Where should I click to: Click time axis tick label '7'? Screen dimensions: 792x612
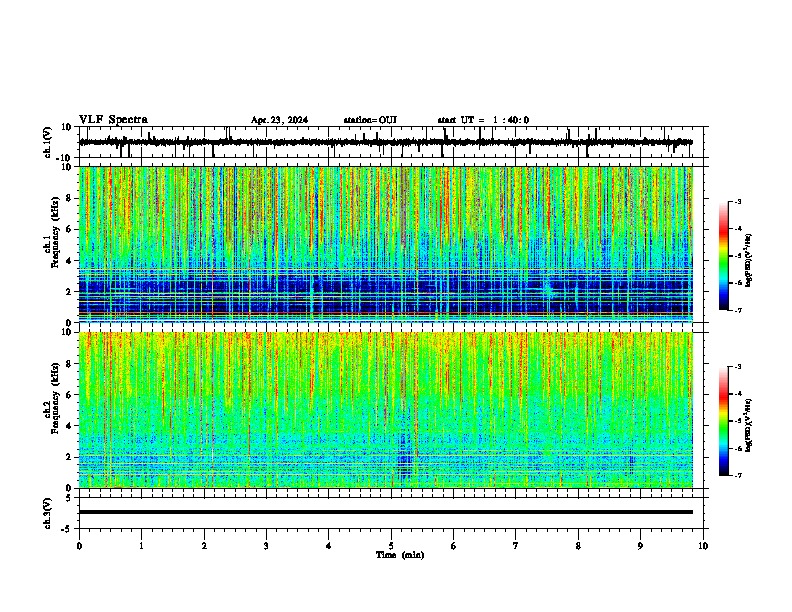tap(516, 546)
